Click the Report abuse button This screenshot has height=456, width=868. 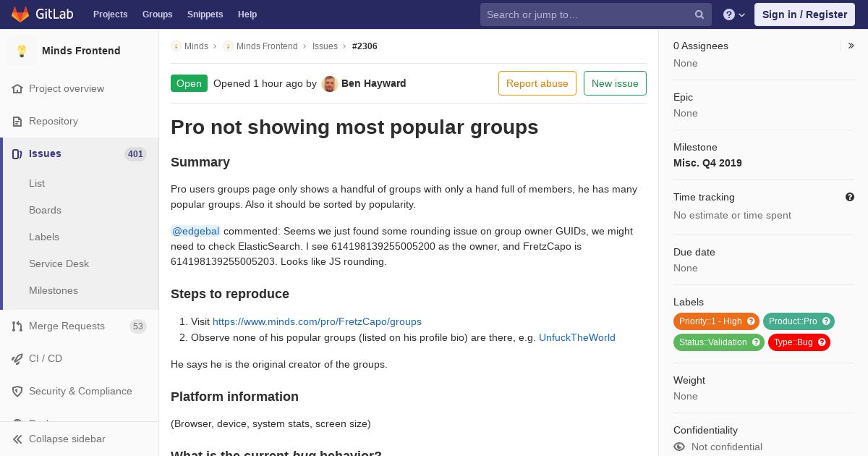click(537, 83)
